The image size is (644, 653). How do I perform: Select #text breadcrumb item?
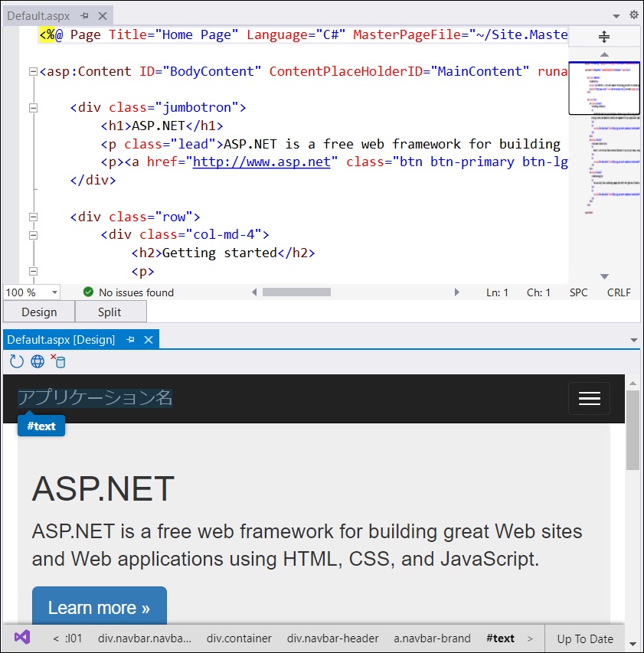click(500, 638)
